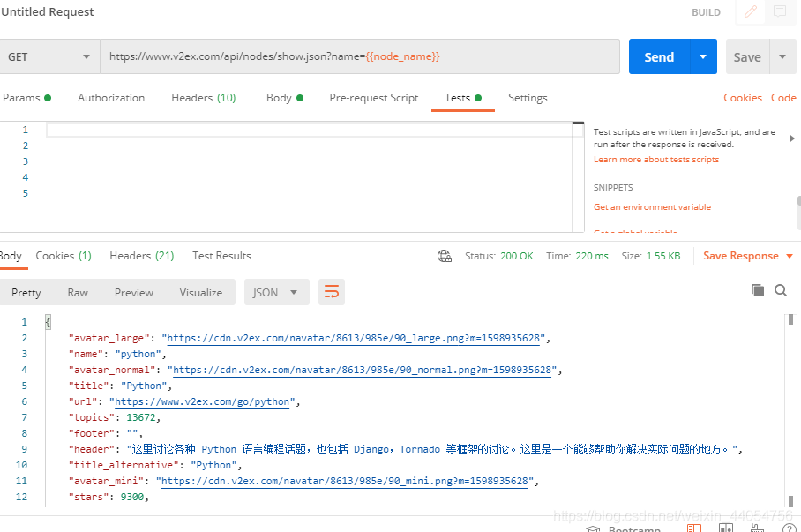Switch to the Preview view
801x532 pixels.
pyautogui.click(x=133, y=292)
